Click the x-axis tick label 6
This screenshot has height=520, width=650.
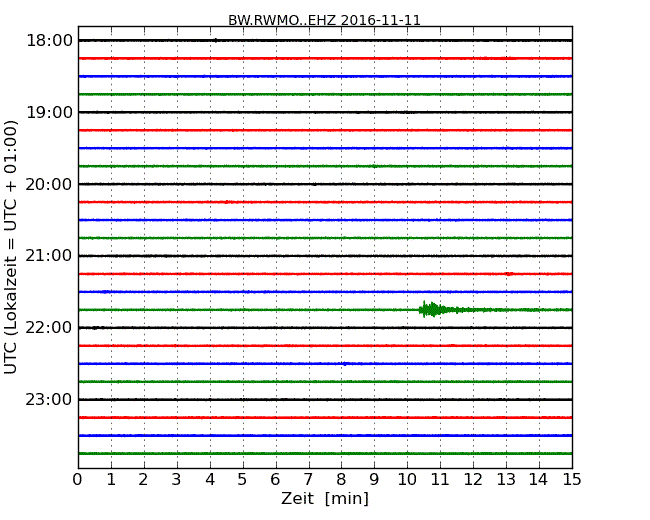(x=275, y=480)
